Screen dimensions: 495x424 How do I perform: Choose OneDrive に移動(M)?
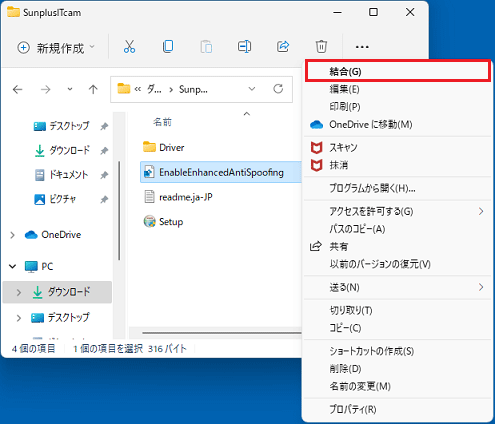(x=398, y=124)
